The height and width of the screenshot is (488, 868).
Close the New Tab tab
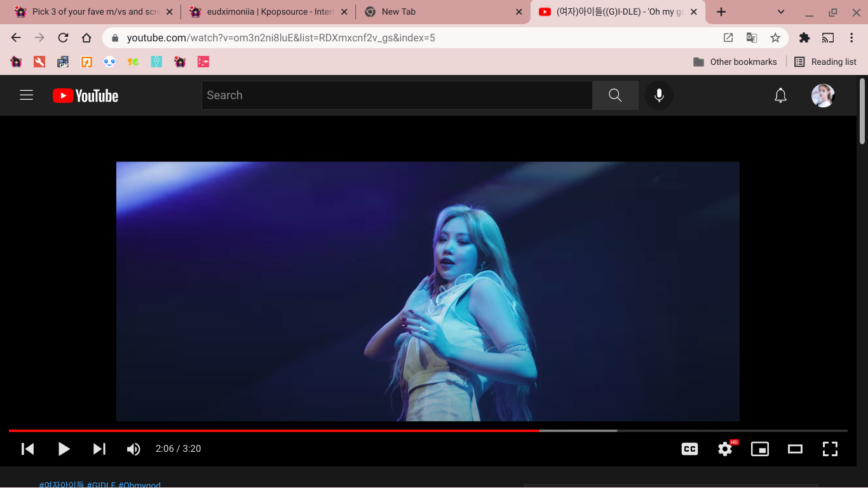(519, 12)
